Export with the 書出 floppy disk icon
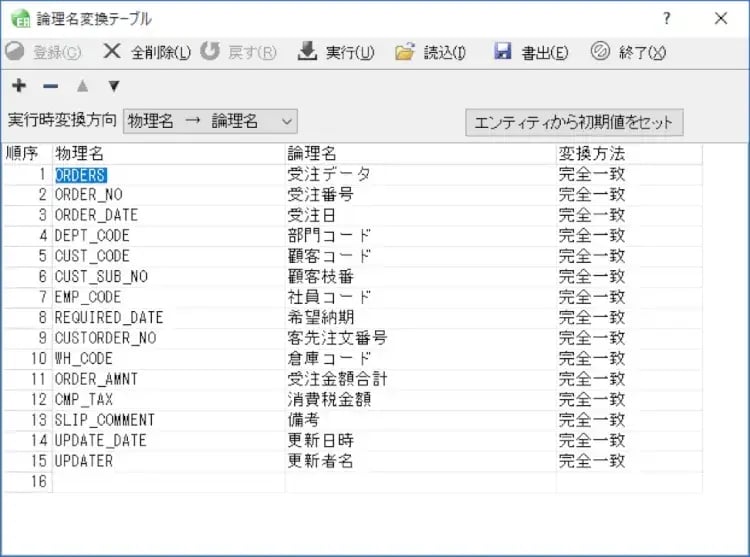 click(502, 52)
